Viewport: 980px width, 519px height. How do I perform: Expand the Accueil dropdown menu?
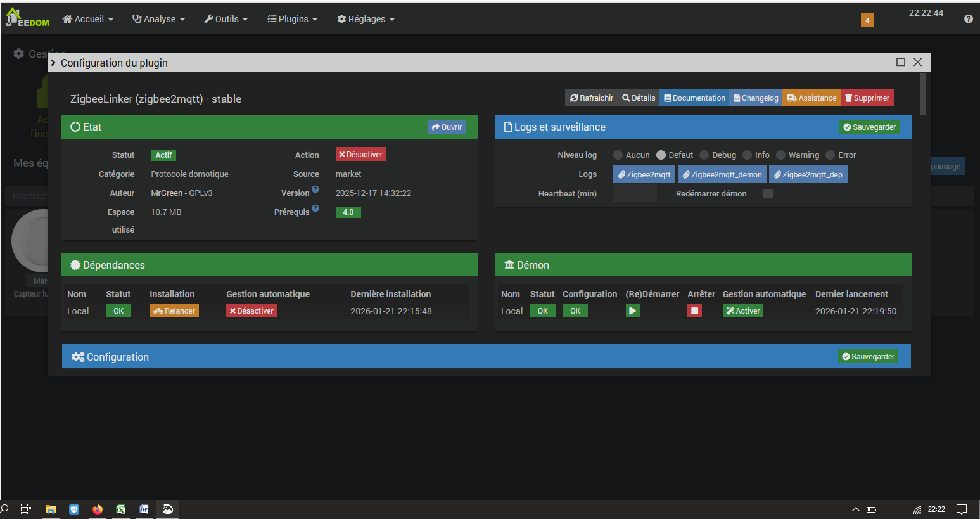88,19
